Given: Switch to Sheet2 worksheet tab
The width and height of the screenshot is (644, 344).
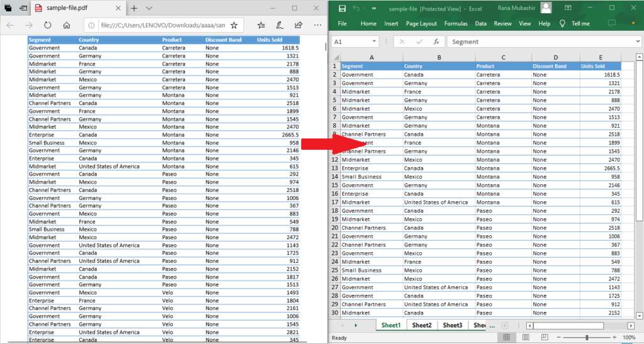Looking at the screenshot, I should tap(421, 325).
